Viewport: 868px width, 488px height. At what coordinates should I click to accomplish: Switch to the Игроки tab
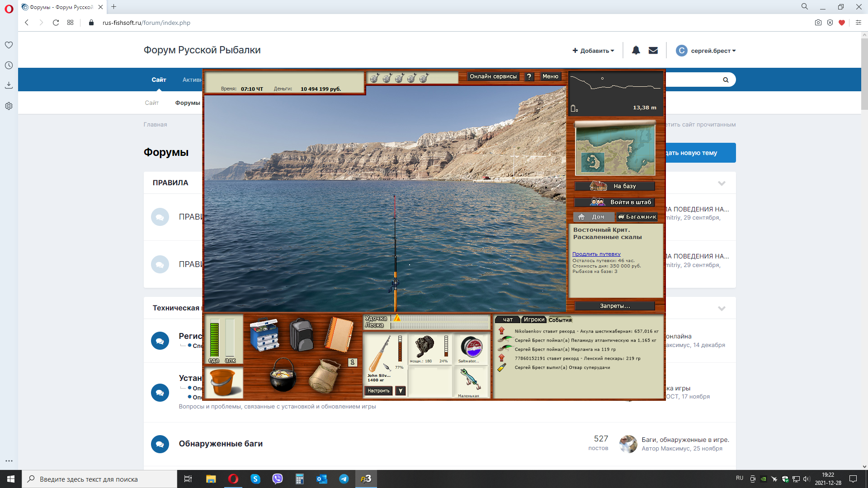(x=534, y=320)
